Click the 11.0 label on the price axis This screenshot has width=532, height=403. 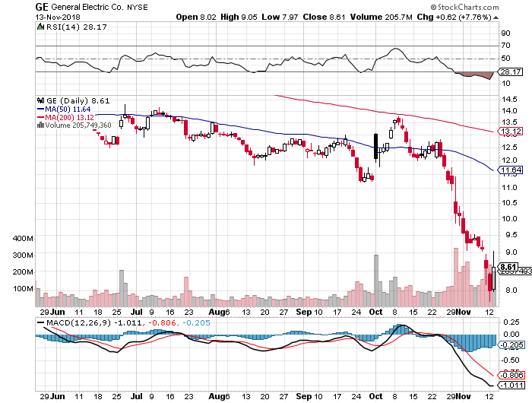tap(509, 187)
